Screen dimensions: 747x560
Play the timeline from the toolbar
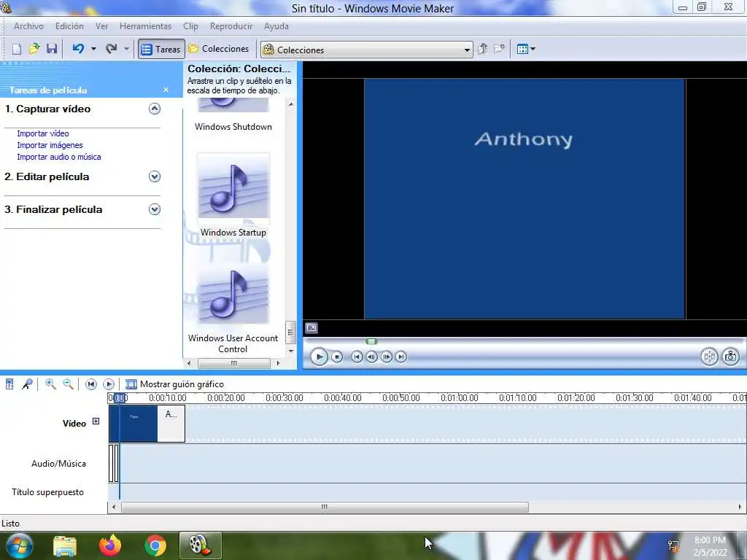point(109,384)
